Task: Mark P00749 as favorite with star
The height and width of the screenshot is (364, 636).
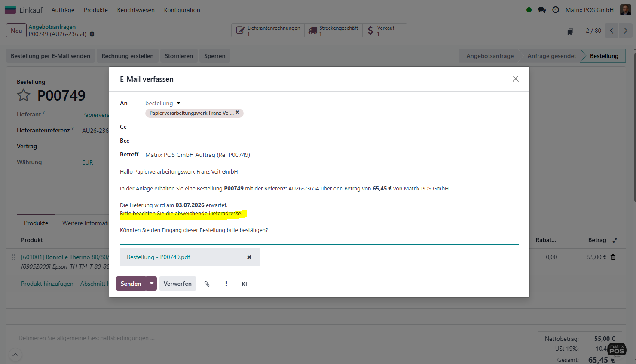Action: point(24,95)
